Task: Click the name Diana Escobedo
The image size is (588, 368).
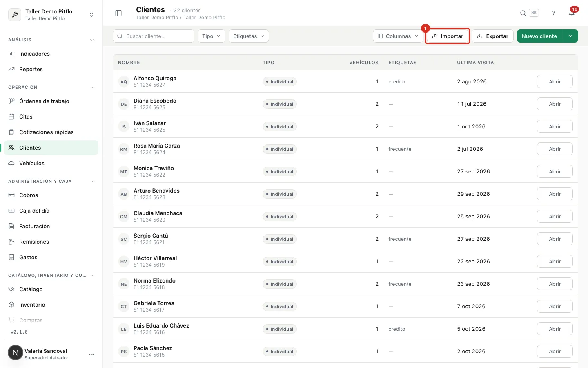Action: pyautogui.click(x=155, y=101)
